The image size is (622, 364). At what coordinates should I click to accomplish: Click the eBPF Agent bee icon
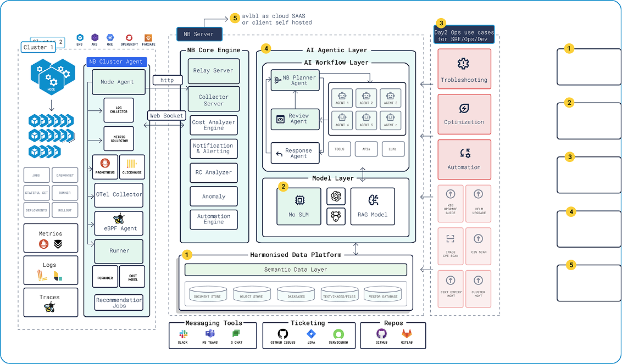click(x=118, y=219)
